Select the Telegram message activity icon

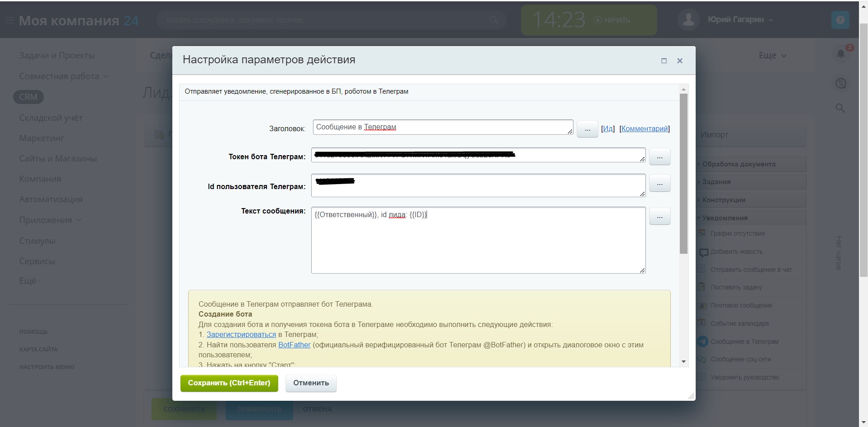click(702, 342)
